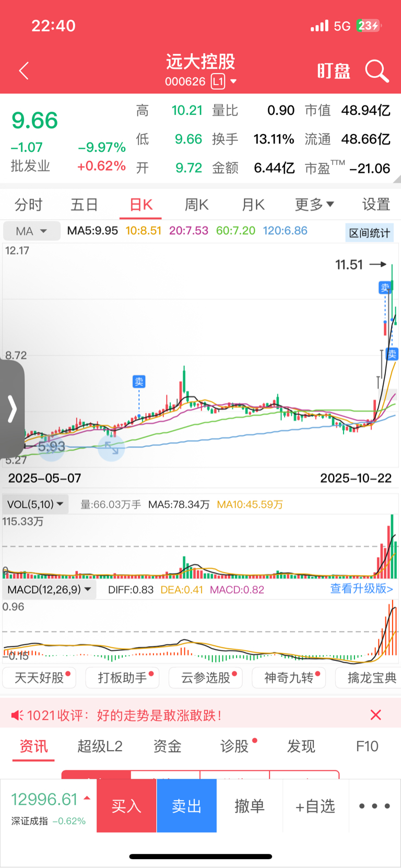Switch to the 发现 tab

[x=301, y=746]
